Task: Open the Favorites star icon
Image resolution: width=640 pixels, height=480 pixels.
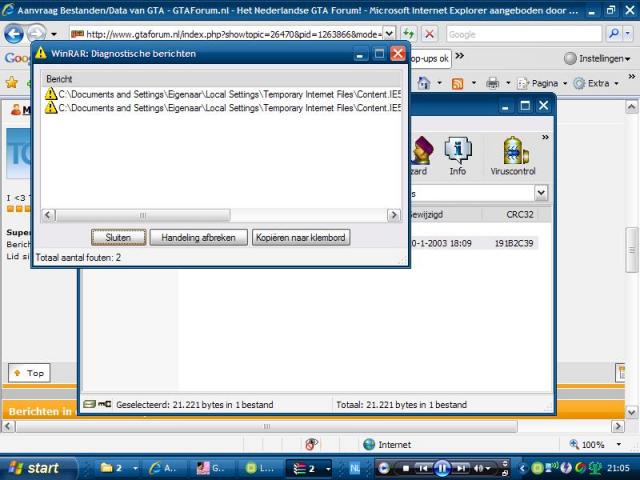Action: coord(11,83)
